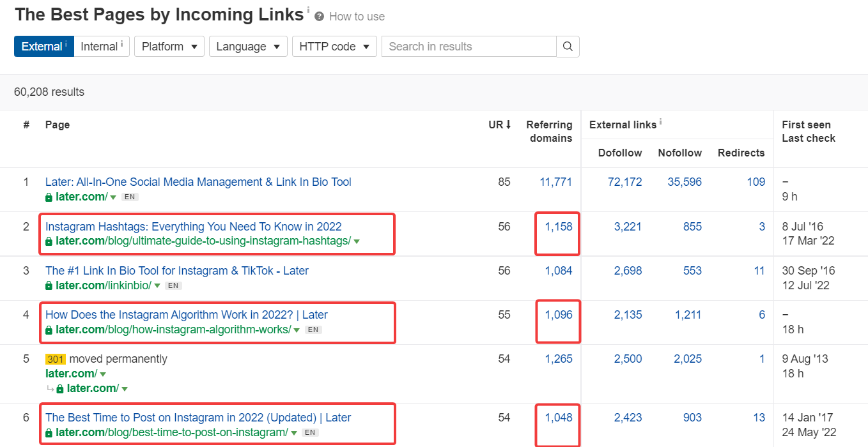The image size is (868, 447).
Task: Click the info icon next to page title
Action: (x=308, y=10)
